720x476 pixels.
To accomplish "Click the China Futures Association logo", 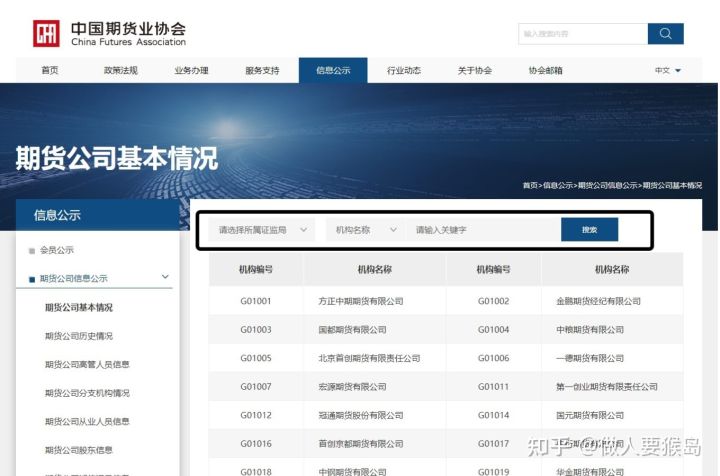I will point(109,34).
